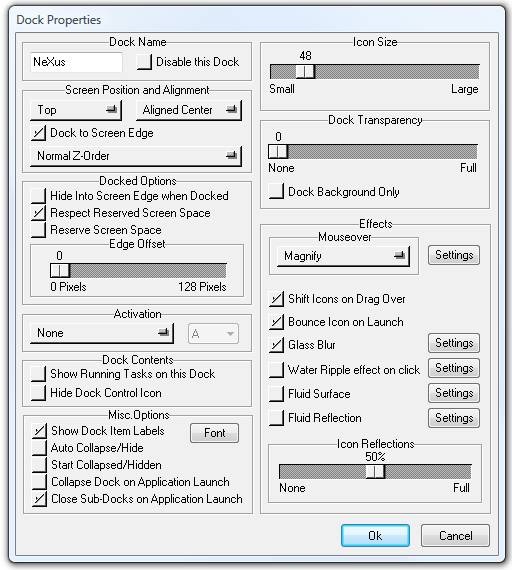Click the Font button
The image size is (512, 570).
(215, 433)
